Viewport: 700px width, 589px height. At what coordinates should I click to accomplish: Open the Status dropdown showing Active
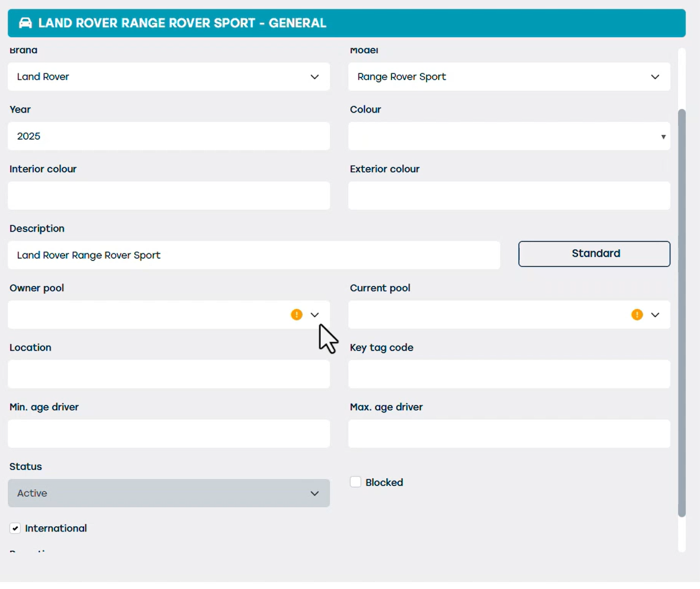pyautogui.click(x=169, y=493)
